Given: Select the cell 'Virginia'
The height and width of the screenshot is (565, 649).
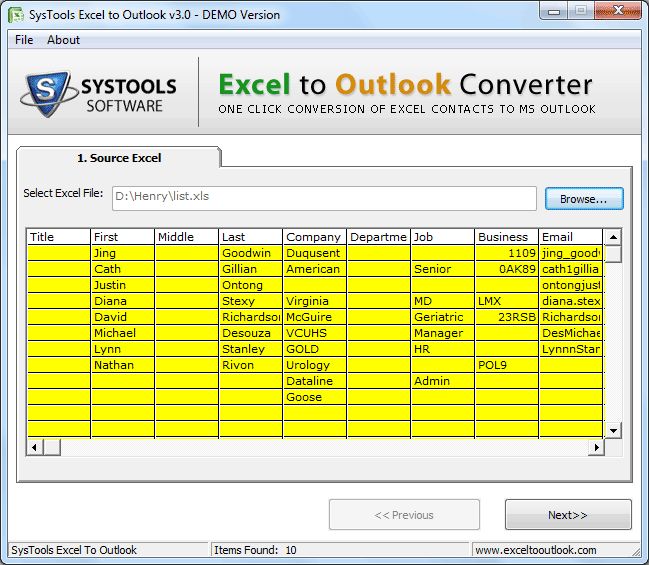Looking at the screenshot, I should [x=315, y=301].
